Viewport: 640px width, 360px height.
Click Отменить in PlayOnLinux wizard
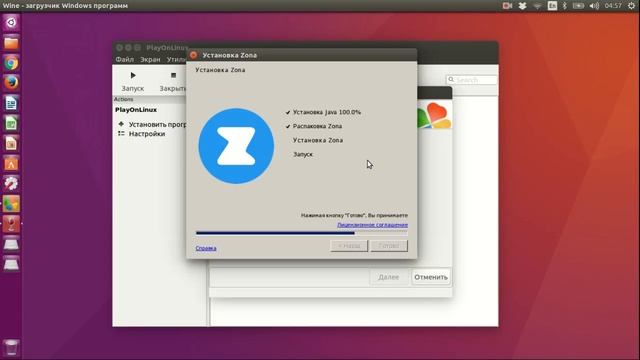(x=431, y=277)
